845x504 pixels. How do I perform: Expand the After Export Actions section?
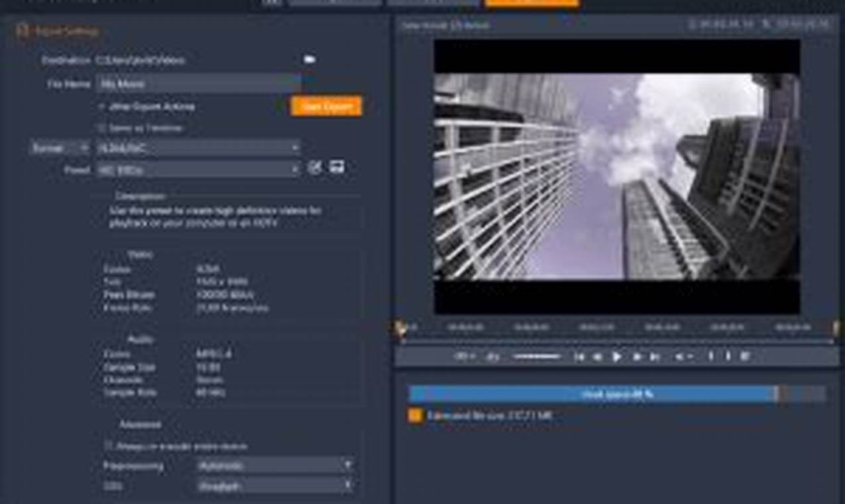tap(101, 105)
